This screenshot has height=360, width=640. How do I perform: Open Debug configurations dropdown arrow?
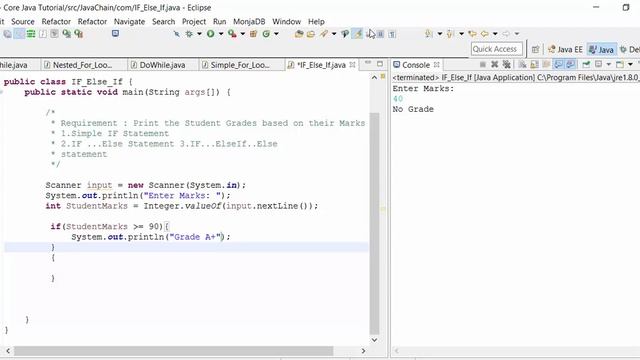(199, 34)
